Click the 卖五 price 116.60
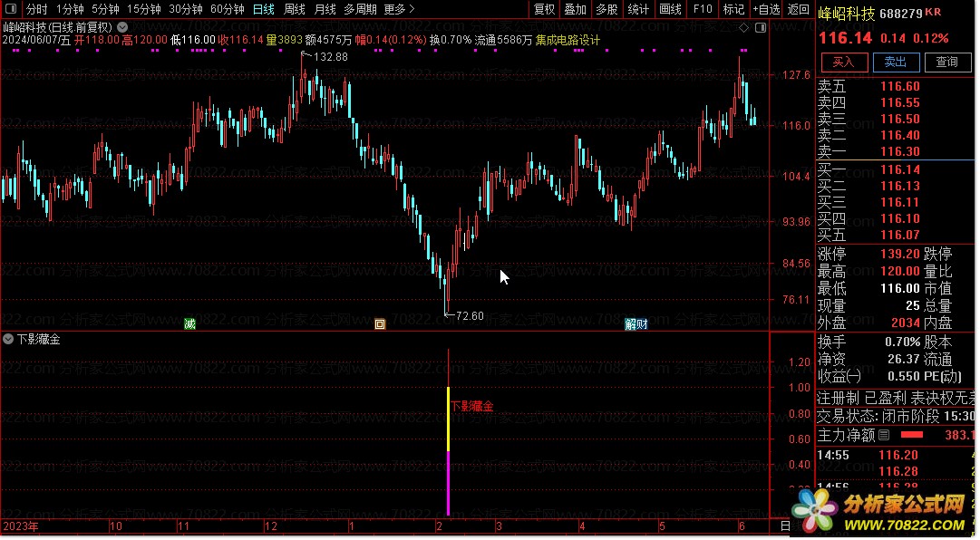The width and height of the screenshot is (980, 540). 900,87
